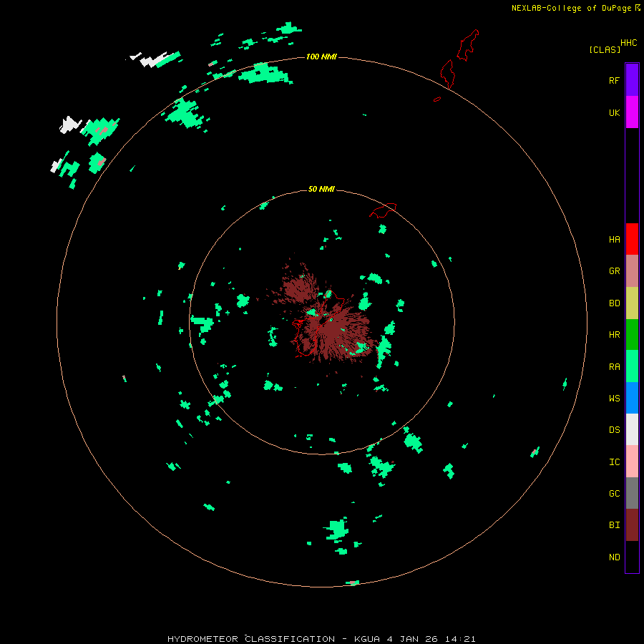Click the RF purple legend swatch
The image size is (644, 644).
pos(632,80)
